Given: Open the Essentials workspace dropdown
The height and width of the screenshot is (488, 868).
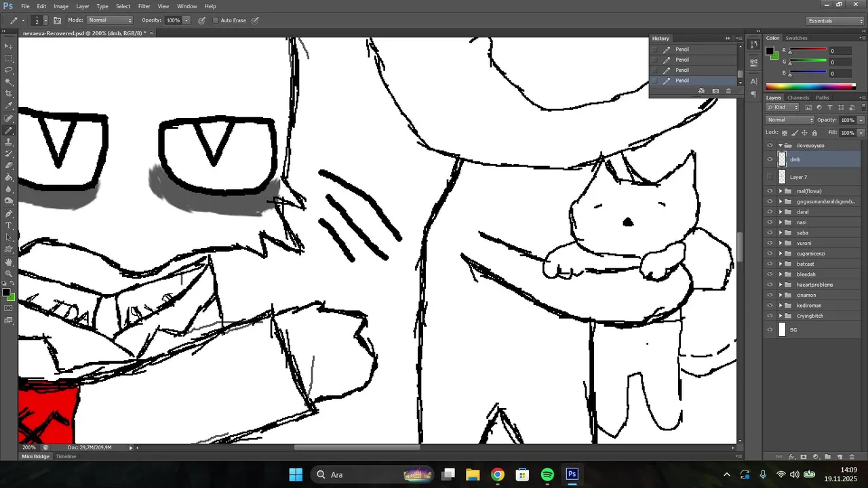Looking at the screenshot, I should coord(835,21).
